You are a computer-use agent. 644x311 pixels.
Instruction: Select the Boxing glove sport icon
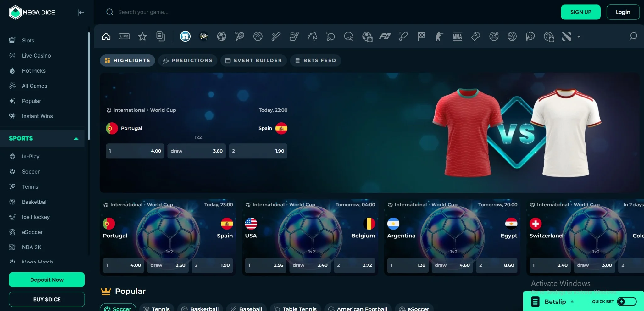point(476,36)
